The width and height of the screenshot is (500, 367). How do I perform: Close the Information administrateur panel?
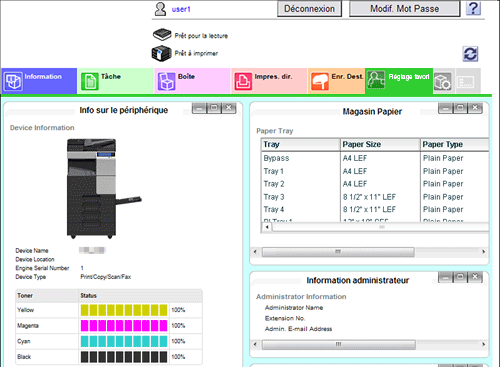pyautogui.click(x=475, y=277)
